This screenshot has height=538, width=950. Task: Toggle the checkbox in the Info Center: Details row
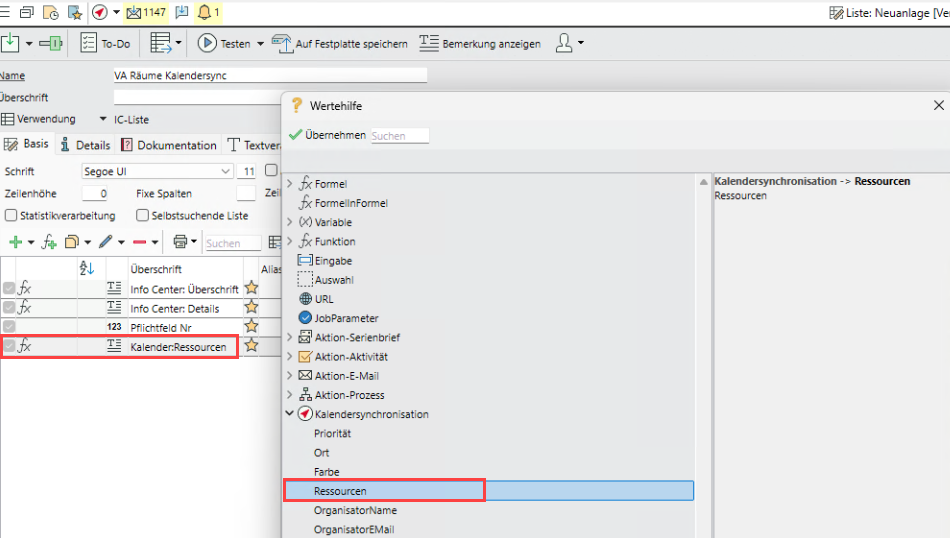[x=9, y=308]
